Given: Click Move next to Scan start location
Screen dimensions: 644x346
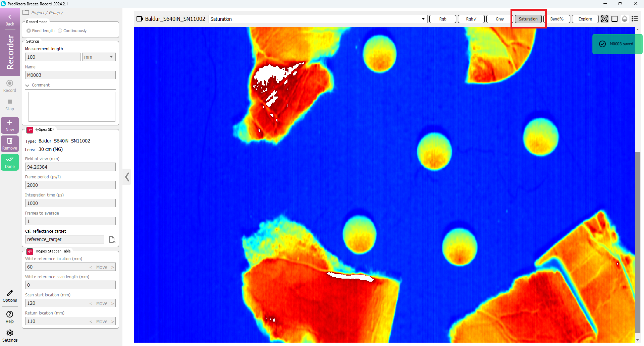Looking at the screenshot, I should (102, 303).
